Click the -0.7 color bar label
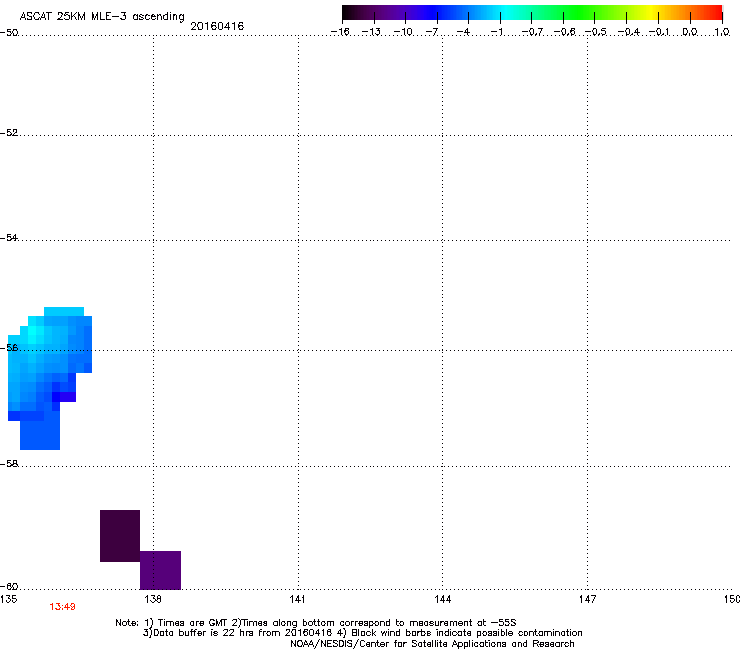The image size is (740, 650). pos(532,32)
